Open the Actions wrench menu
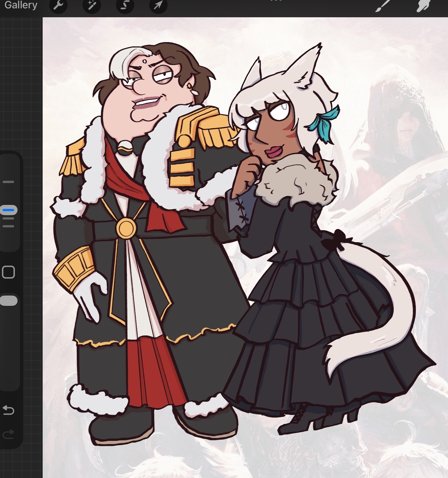Viewport: 448px width, 478px height. (x=58, y=5)
